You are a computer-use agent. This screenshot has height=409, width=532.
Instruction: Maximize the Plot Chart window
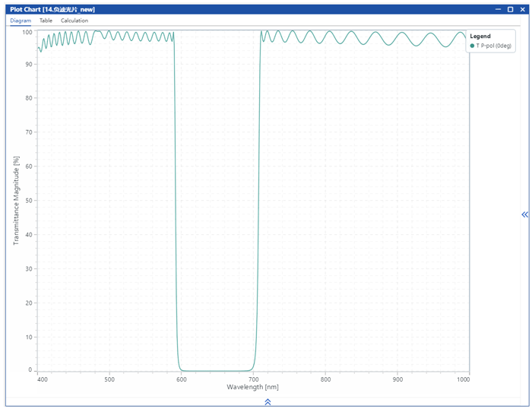pyautogui.click(x=510, y=9)
